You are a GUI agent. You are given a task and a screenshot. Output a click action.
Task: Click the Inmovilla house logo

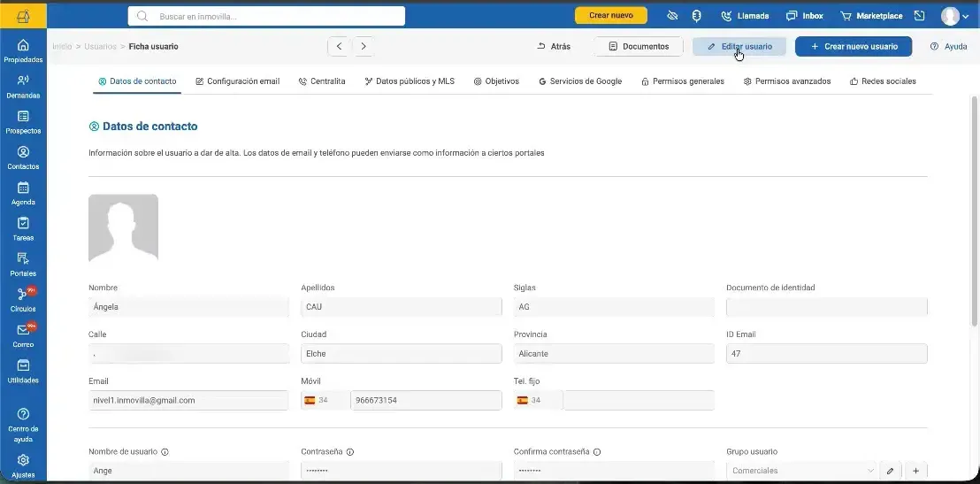23,16
